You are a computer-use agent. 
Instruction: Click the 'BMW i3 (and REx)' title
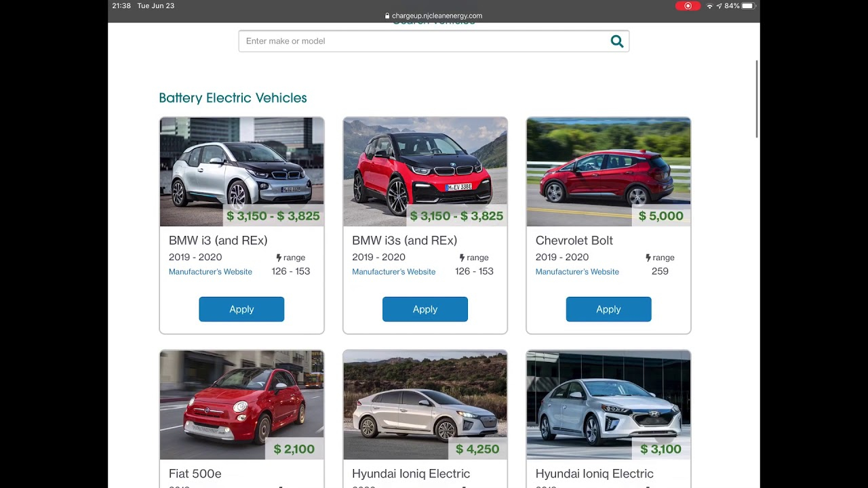(x=218, y=241)
